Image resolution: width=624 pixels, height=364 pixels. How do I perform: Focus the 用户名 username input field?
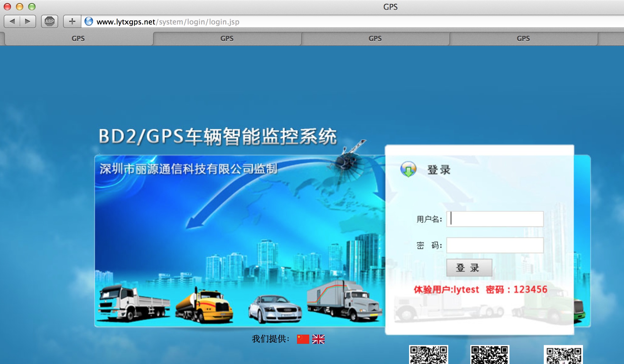pyautogui.click(x=495, y=219)
